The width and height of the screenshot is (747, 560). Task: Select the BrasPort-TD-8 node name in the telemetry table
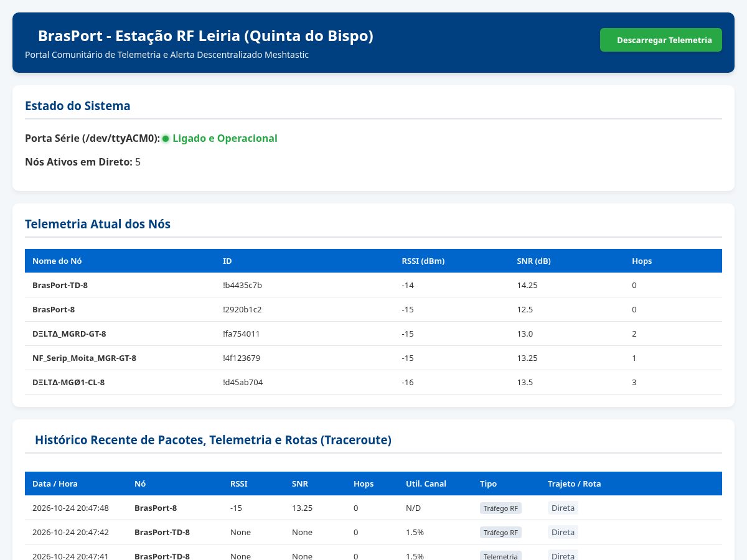coord(60,285)
